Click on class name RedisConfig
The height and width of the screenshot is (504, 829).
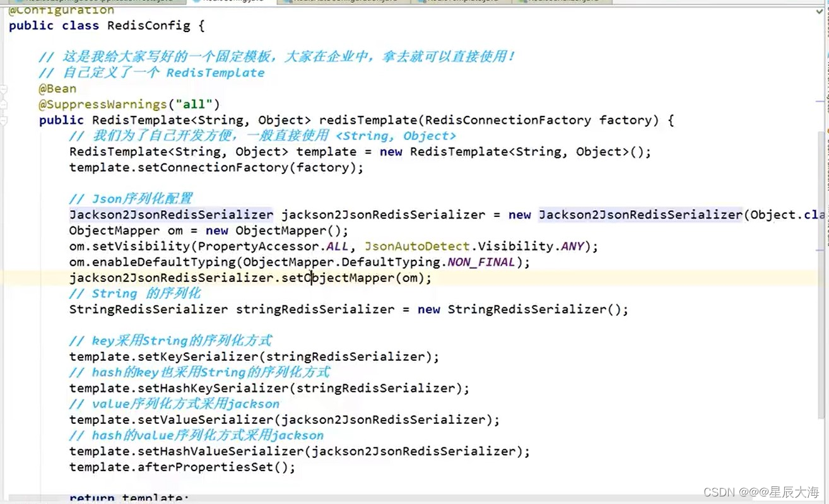point(148,26)
